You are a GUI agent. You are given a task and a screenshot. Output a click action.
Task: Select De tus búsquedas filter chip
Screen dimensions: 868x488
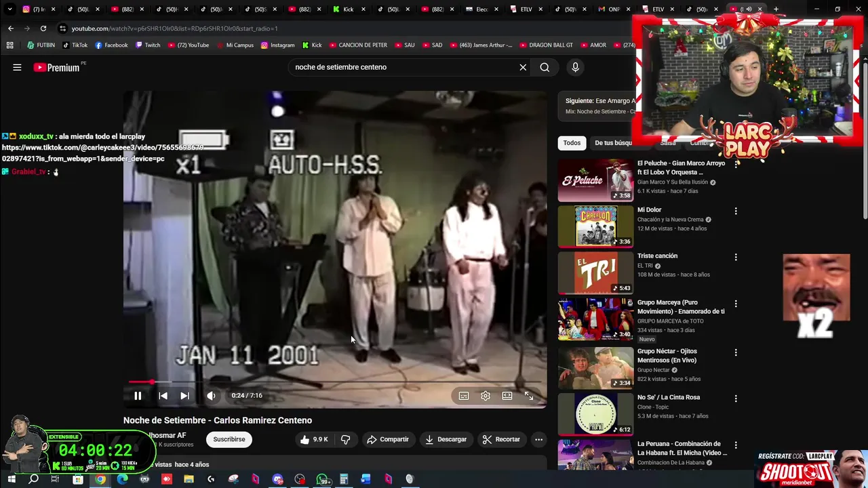click(x=613, y=143)
